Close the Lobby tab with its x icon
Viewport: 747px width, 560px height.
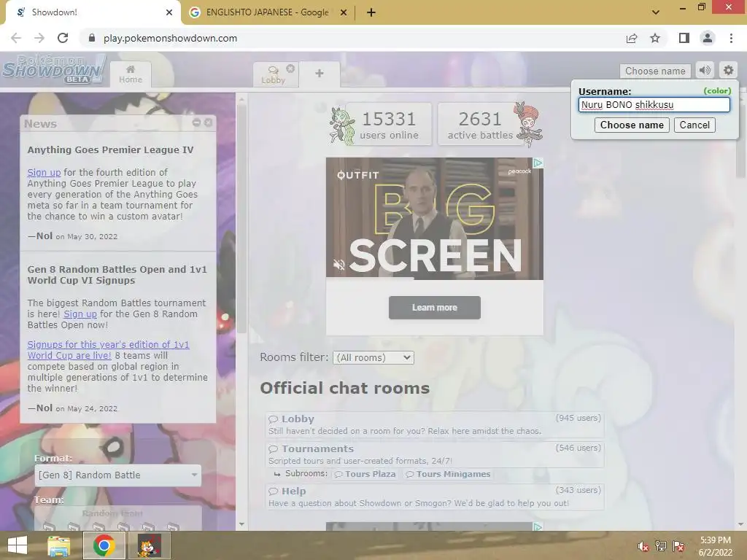290,69
